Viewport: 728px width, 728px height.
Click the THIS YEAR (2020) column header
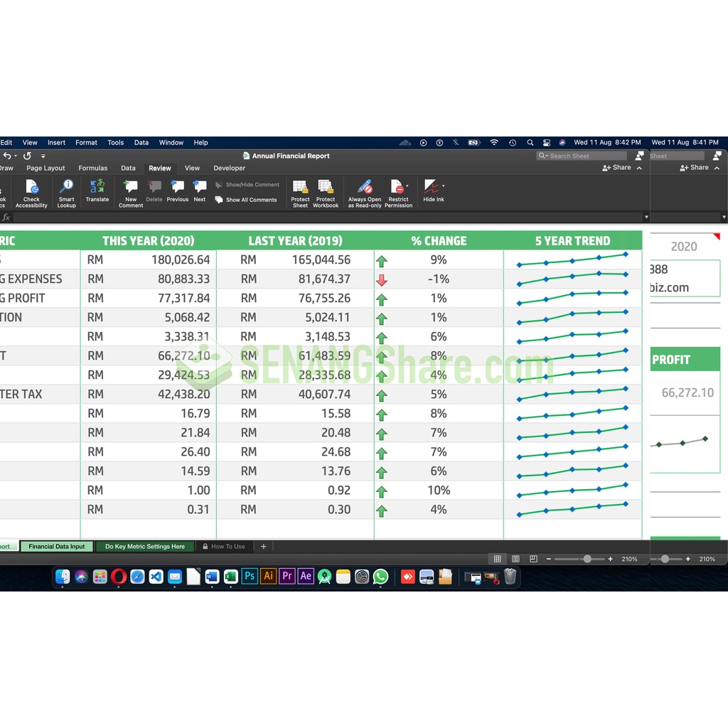pos(149,240)
